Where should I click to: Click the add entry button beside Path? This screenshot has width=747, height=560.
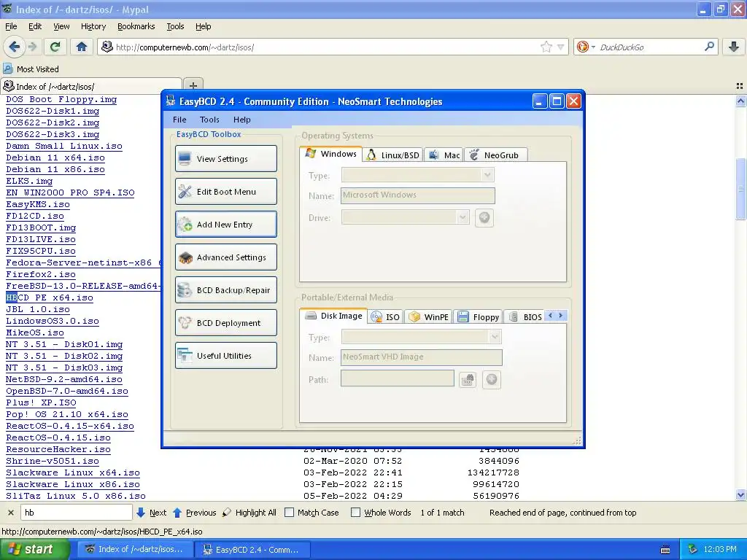pos(492,379)
